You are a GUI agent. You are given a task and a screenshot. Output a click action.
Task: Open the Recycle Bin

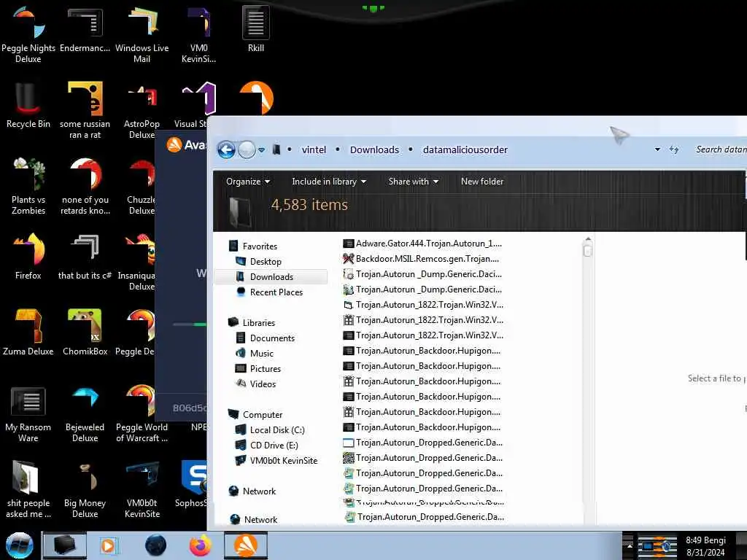click(28, 105)
